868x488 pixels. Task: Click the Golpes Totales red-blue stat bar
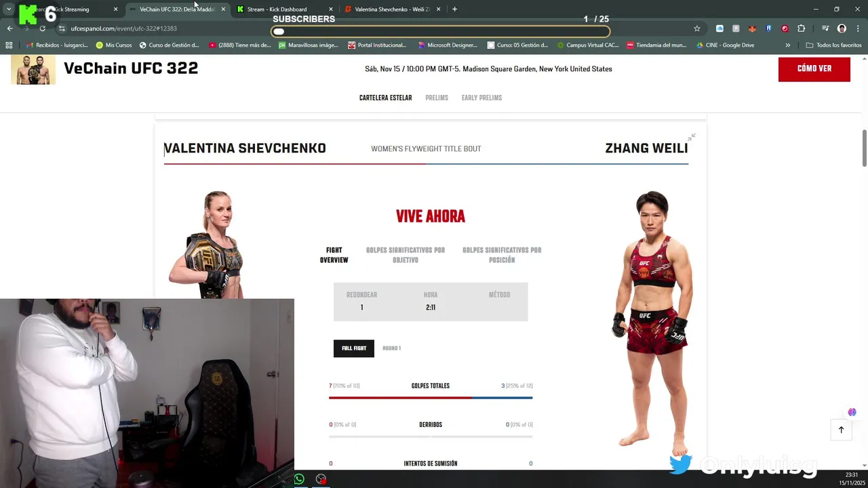(x=431, y=398)
